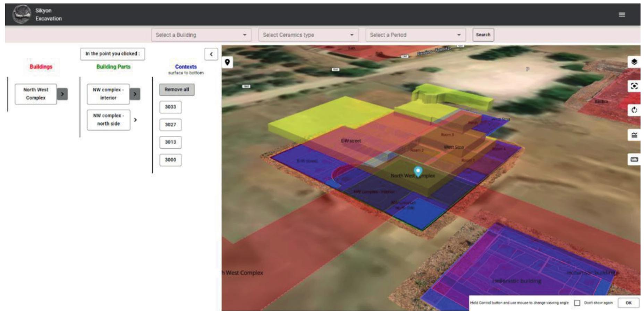Open the map layers control
The image size is (644, 316).
[634, 62]
